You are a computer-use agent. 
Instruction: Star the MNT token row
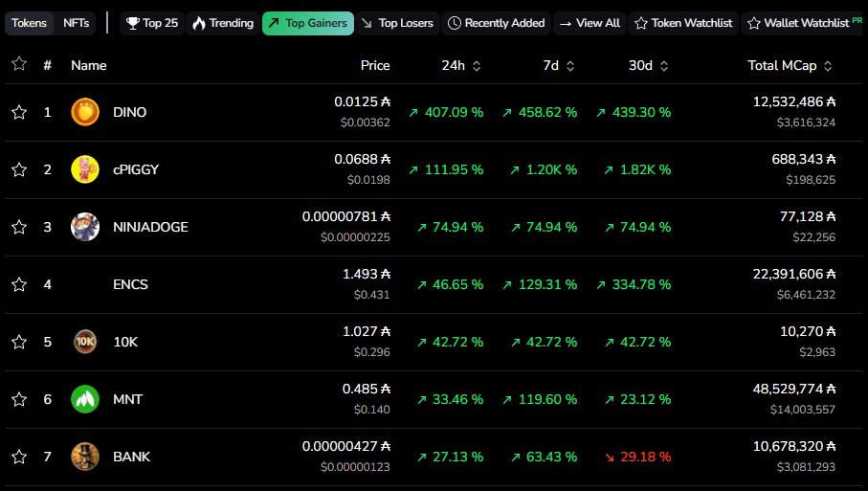pyautogui.click(x=19, y=399)
